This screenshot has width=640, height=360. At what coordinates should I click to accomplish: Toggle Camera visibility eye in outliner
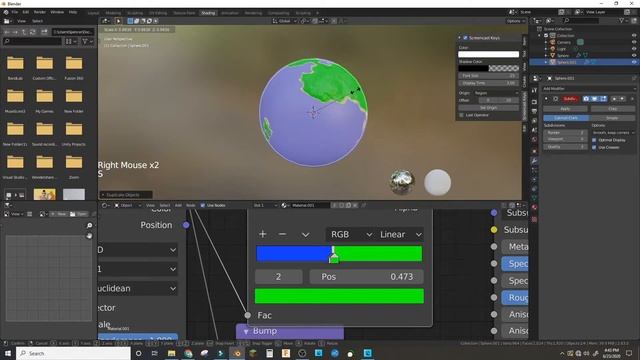pos(634,42)
